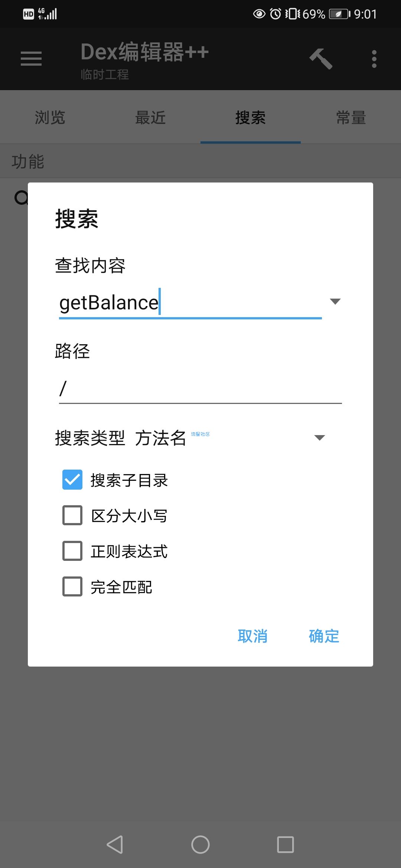Enable the 区分大小写 checkbox

[x=72, y=515]
